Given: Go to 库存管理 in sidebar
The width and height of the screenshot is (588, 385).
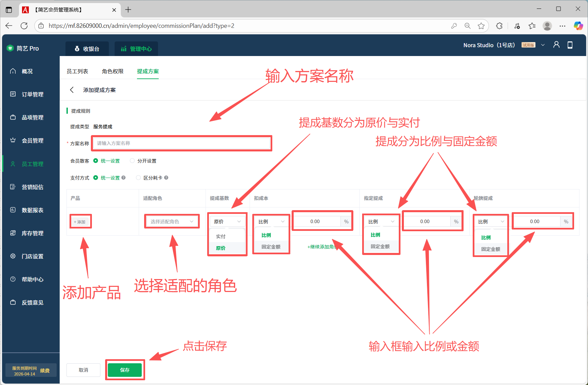Looking at the screenshot, I should (x=32, y=233).
